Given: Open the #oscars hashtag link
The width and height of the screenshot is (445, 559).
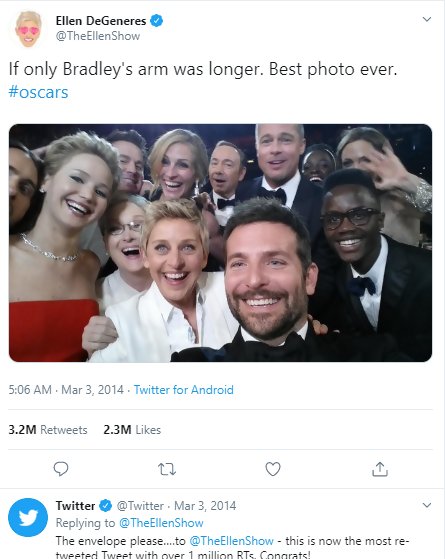Looking at the screenshot, I should click(38, 92).
